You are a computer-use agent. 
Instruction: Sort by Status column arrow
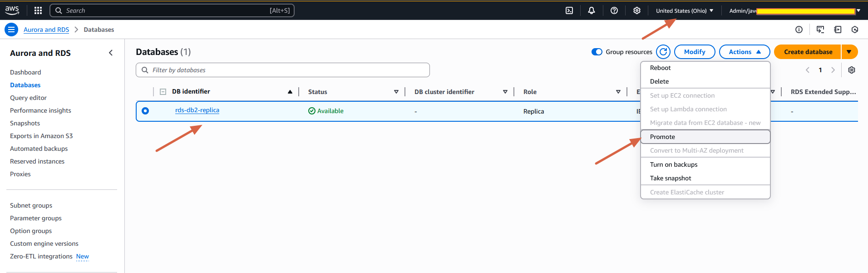point(396,92)
